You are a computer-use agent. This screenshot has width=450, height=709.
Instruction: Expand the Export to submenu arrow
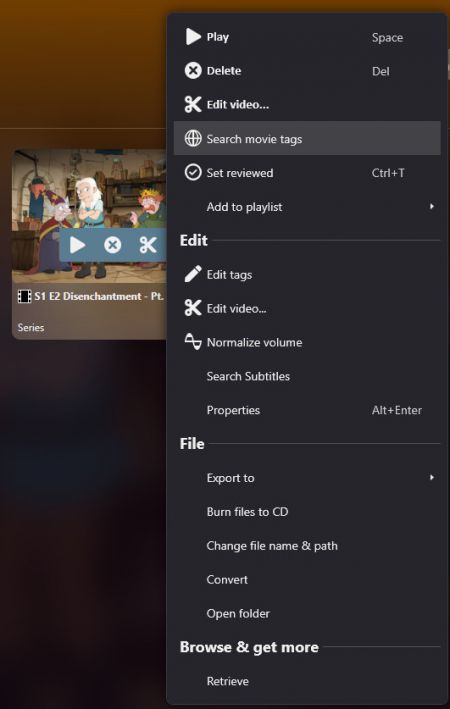tap(432, 477)
